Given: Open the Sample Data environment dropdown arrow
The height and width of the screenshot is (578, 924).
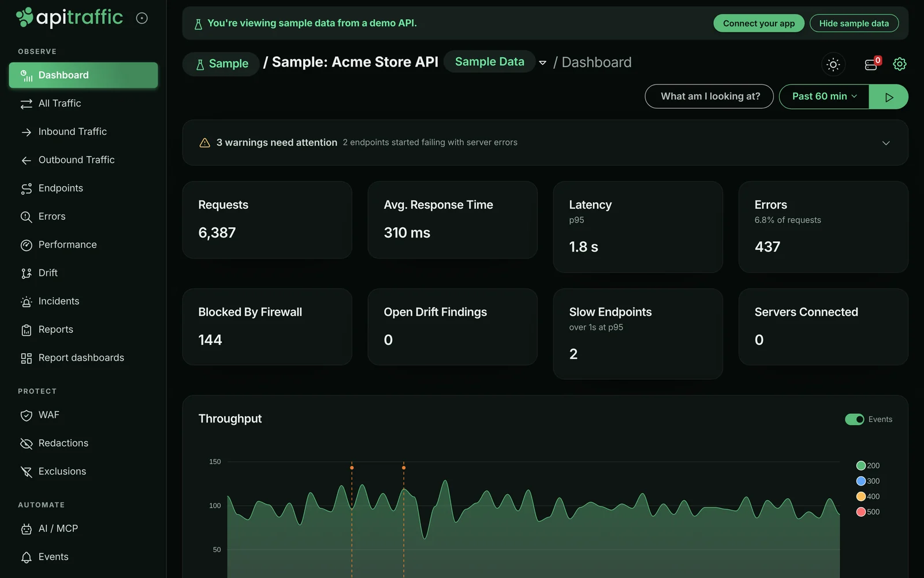Looking at the screenshot, I should tap(543, 62).
